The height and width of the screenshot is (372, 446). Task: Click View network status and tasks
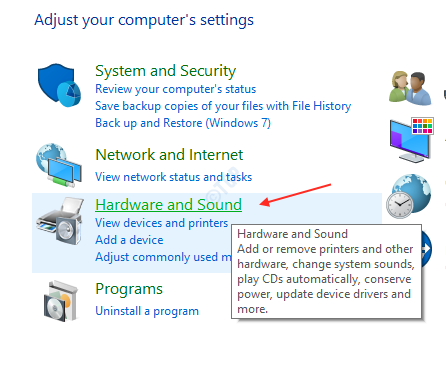click(173, 177)
